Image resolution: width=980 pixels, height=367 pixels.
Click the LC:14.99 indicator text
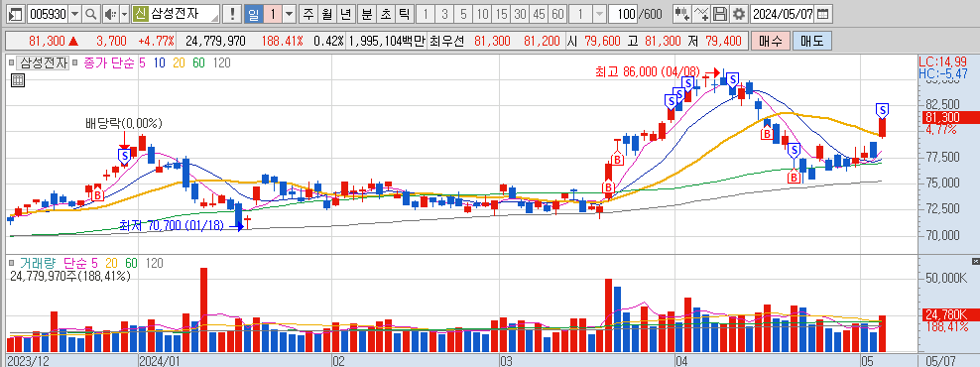942,61
